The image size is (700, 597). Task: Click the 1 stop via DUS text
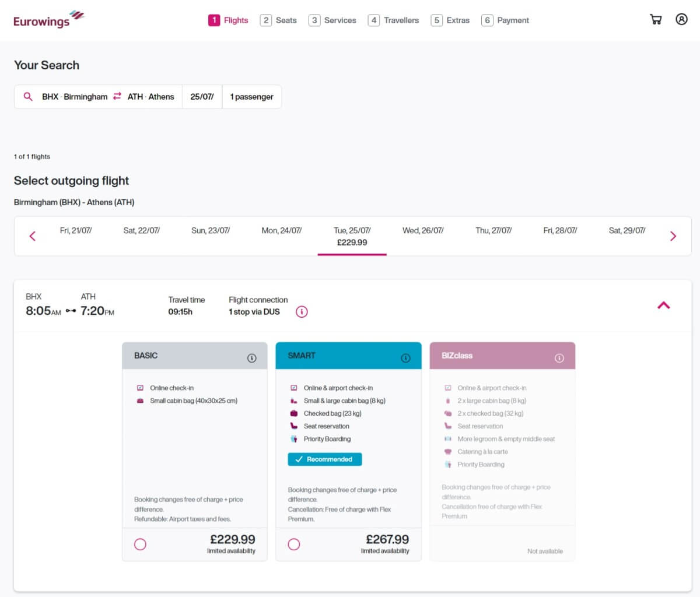[x=254, y=312]
